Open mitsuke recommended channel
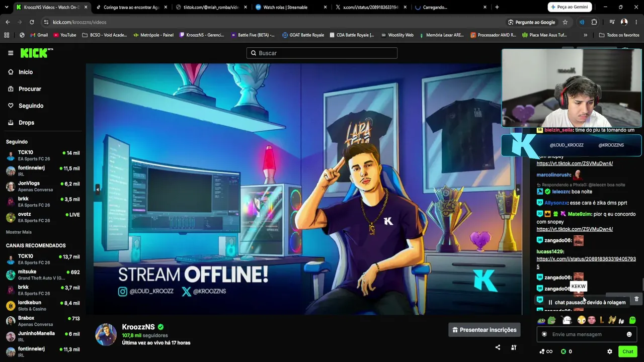Image resolution: width=644 pixels, height=362 pixels. pos(43,275)
